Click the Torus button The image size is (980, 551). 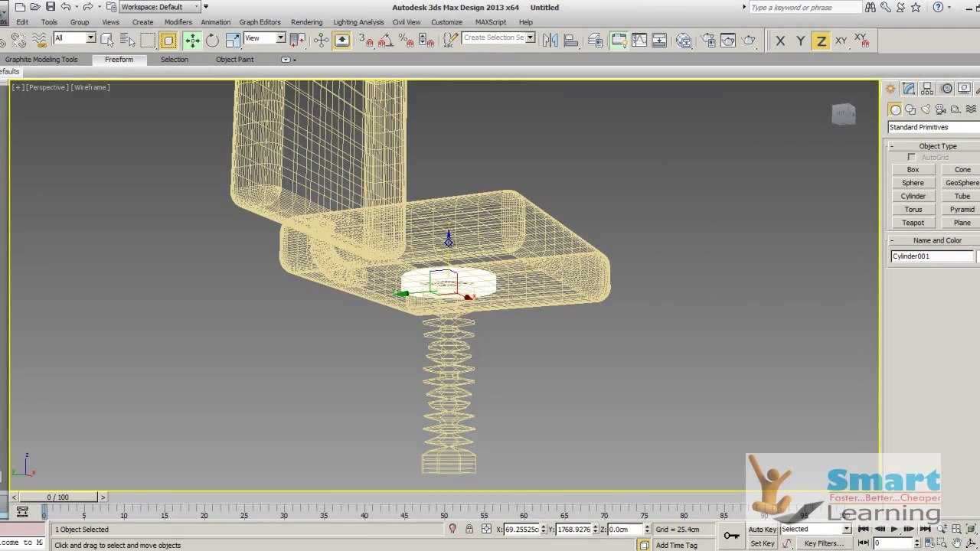913,210
